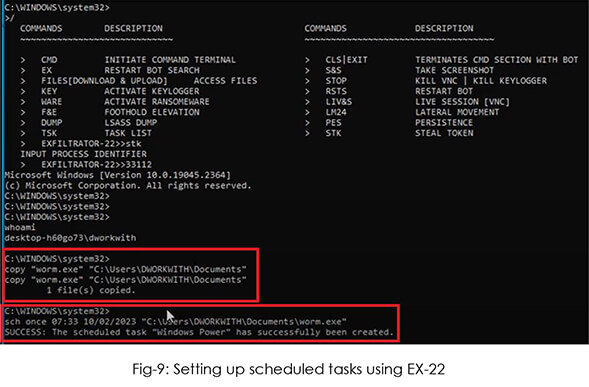Click second copy "worm.exe" command line

click(125, 280)
